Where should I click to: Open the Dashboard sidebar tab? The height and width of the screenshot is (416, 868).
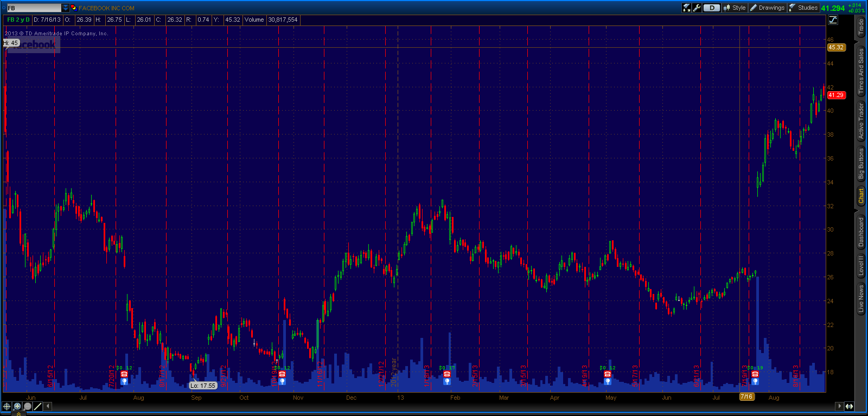click(861, 232)
